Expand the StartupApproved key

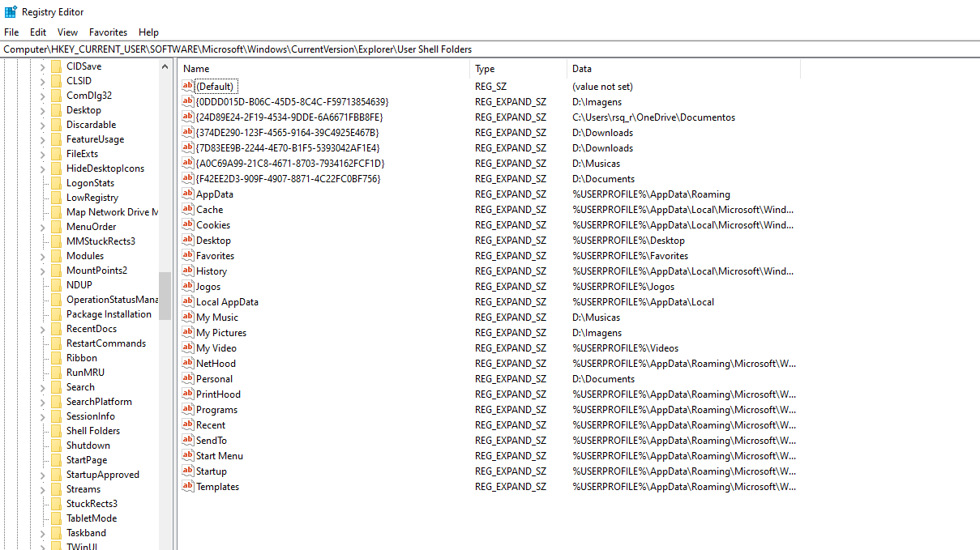click(43, 475)
